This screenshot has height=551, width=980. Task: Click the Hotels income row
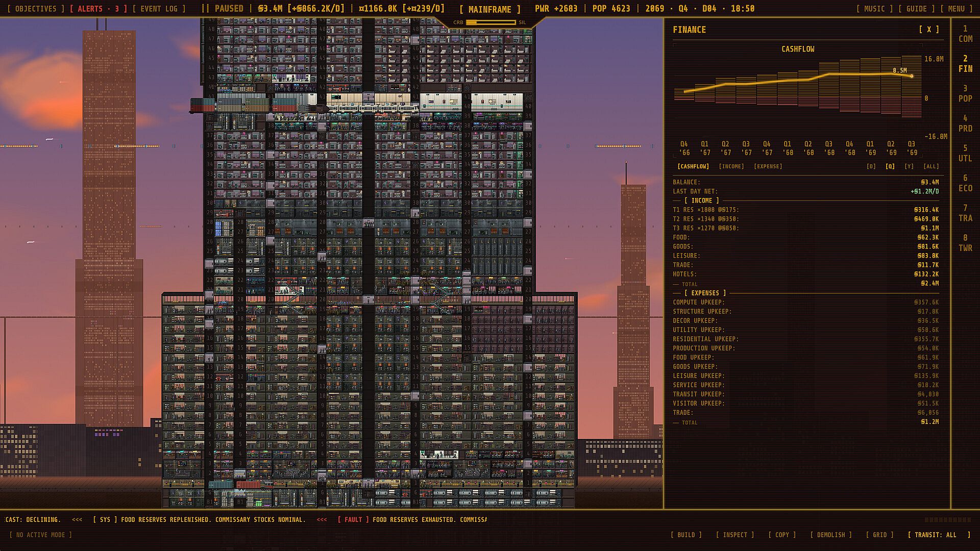[805, 274]
